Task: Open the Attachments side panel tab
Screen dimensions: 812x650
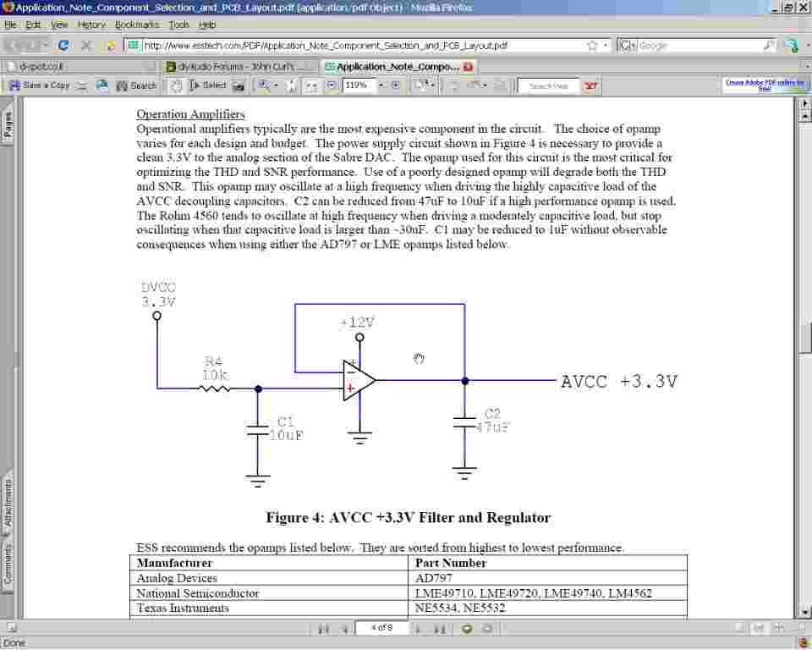Action: [x=8, y=503]
